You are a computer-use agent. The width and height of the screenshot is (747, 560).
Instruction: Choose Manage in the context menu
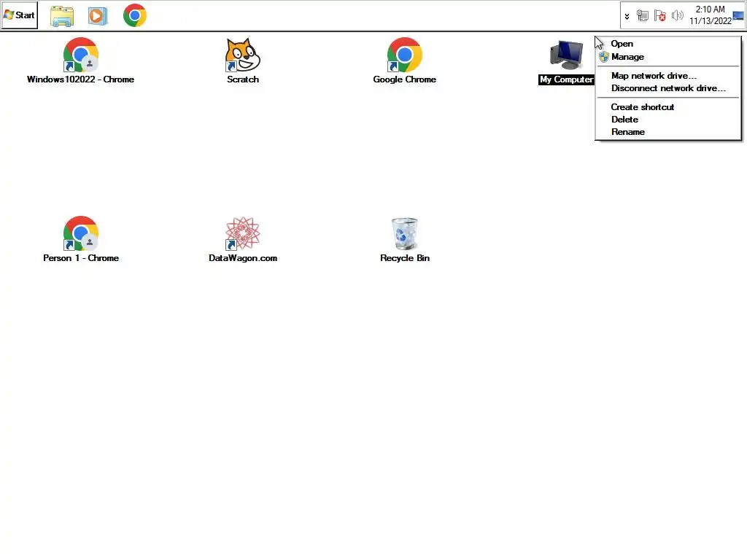click(668, 57)
